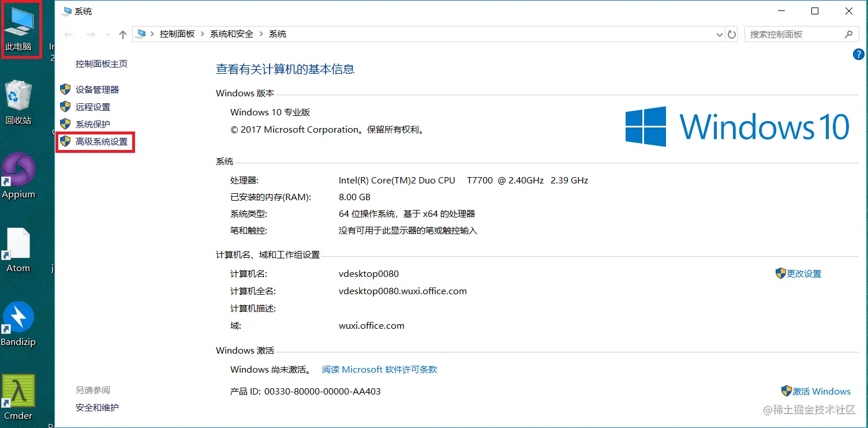Click shield icon beside 系统保护
This screenshot has width=868, height=428.
[65, 124]
